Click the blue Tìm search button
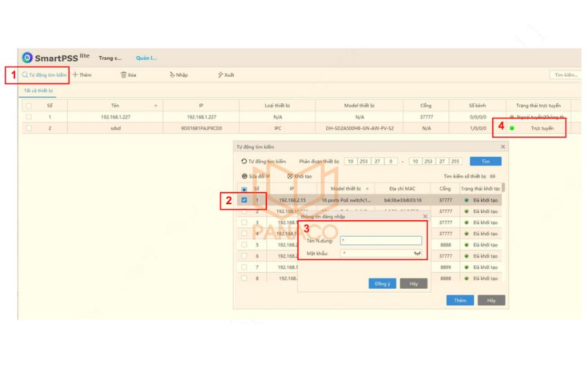Screen dimensions: 588x369 pos(485,161)
